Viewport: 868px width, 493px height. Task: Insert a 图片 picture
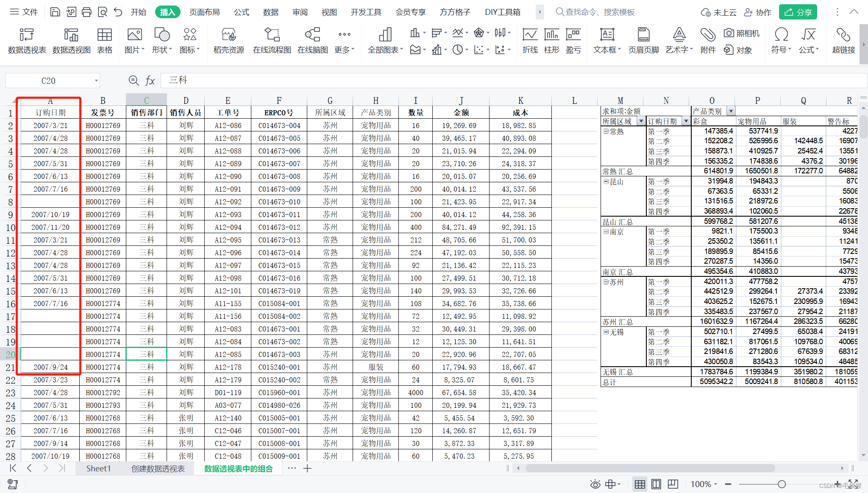tap(134, 41)
